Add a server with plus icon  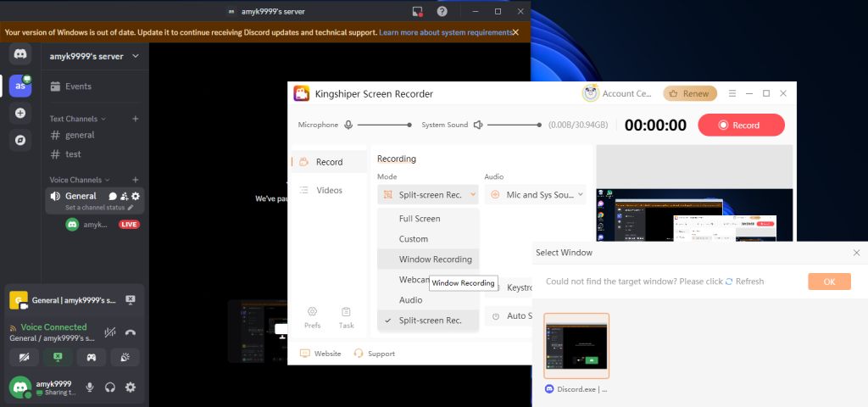point(20,113)
